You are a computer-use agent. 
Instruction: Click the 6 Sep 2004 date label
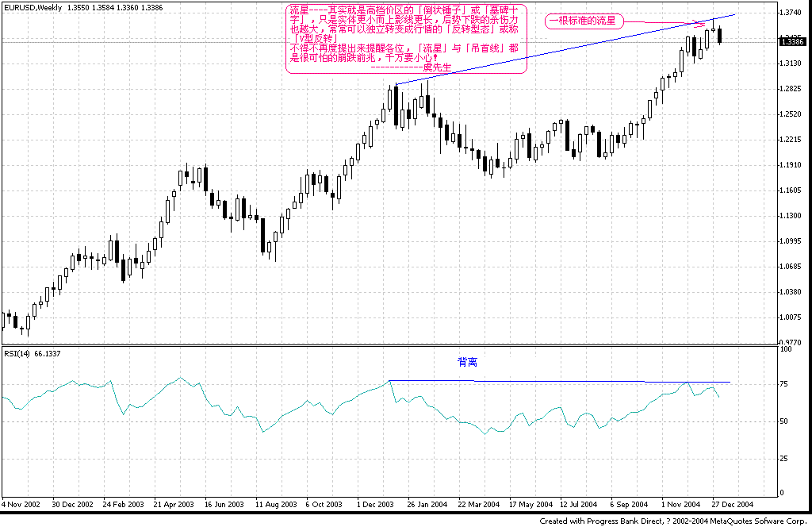click(x=629, y=504)
